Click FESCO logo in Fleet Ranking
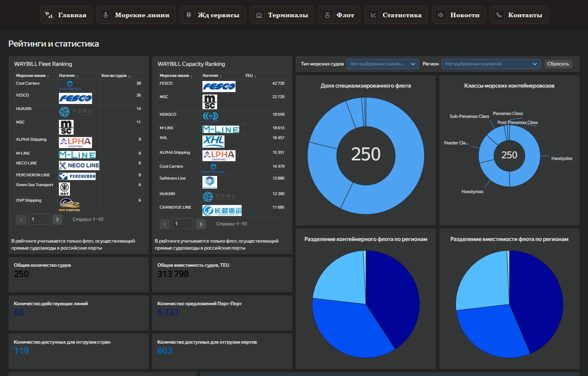This screenshot has width=588, height=376. (75, 98)
